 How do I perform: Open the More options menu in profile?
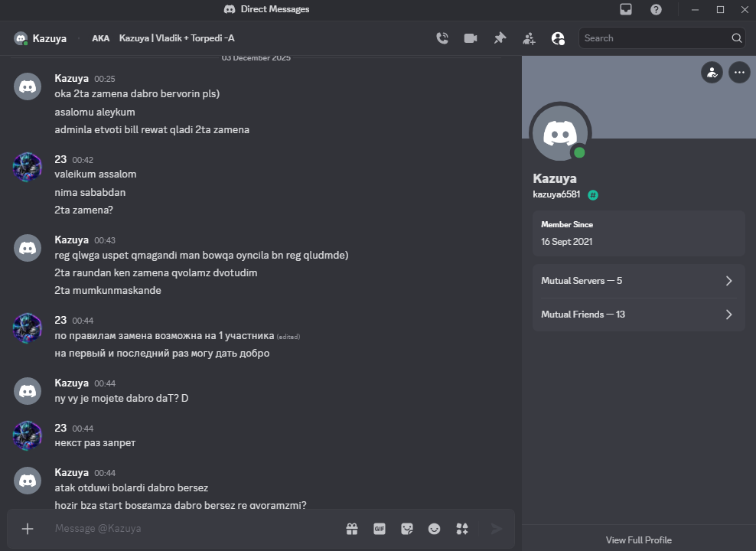739,73
